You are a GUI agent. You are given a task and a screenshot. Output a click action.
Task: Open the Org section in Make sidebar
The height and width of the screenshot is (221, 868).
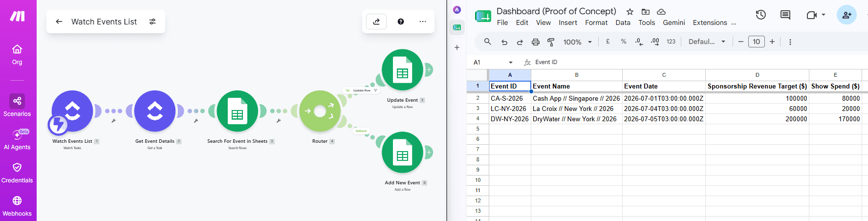pos(17,55)
